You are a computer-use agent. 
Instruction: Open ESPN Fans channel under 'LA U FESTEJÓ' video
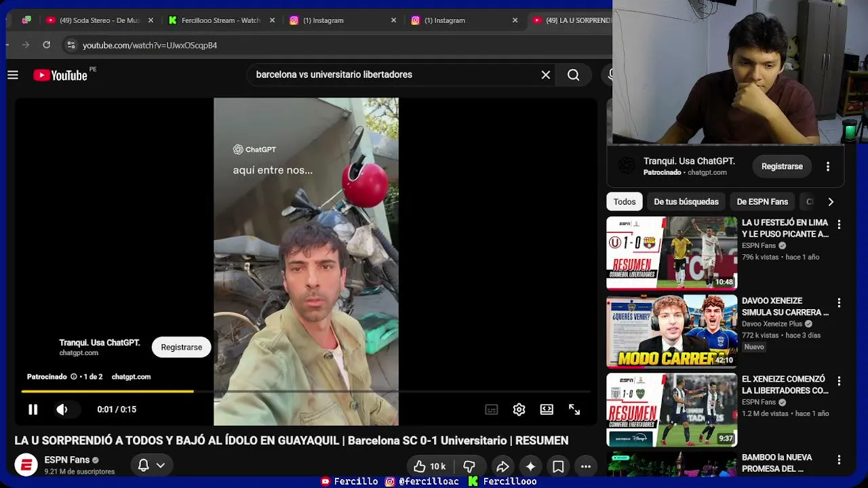[759, 246]
